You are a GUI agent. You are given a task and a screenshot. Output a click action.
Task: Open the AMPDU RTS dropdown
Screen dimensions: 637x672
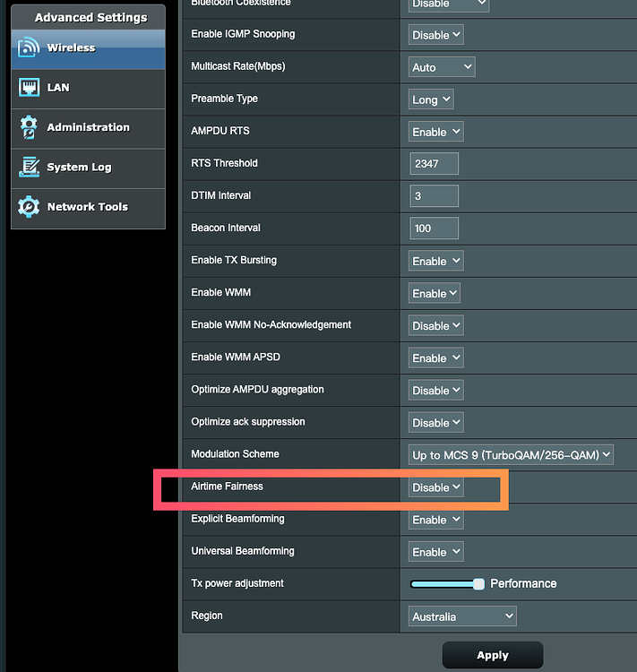coord(436,132)
